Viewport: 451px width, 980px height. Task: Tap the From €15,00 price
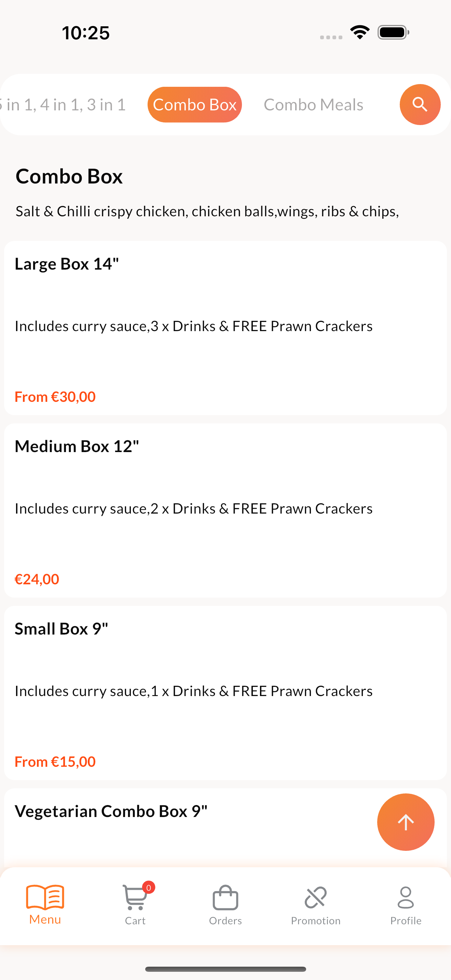pos(55,762)
